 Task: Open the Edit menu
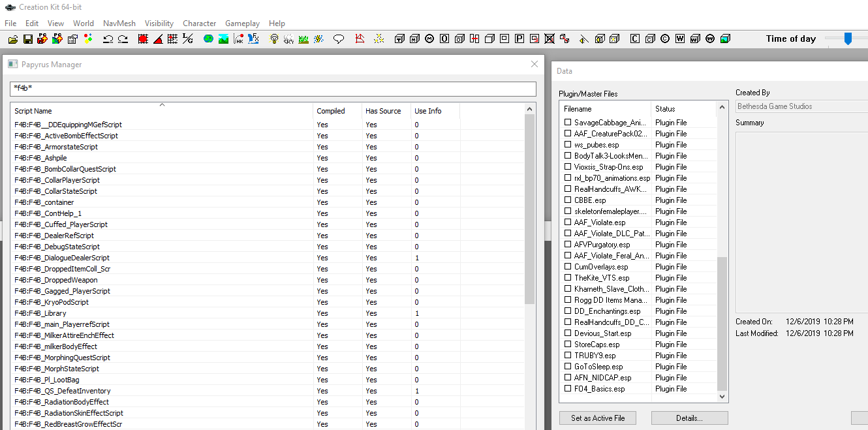(x=32, y=23)
